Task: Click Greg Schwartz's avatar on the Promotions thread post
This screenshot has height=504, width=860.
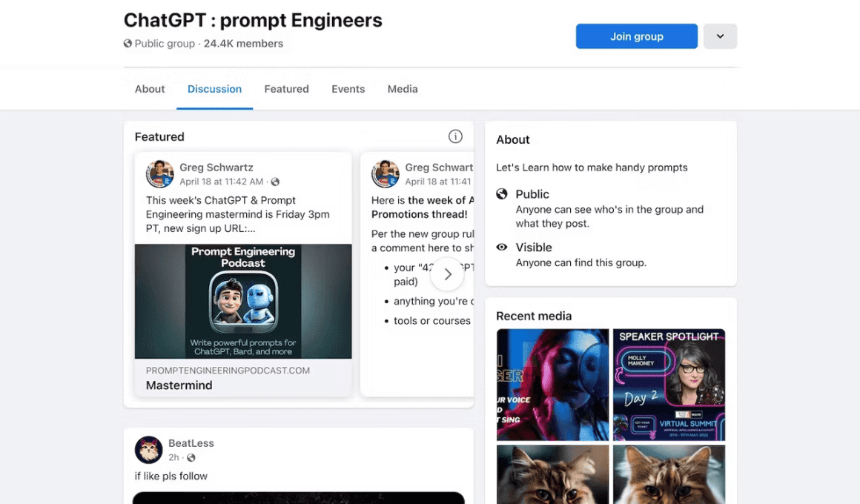Action: click(385, 174)
